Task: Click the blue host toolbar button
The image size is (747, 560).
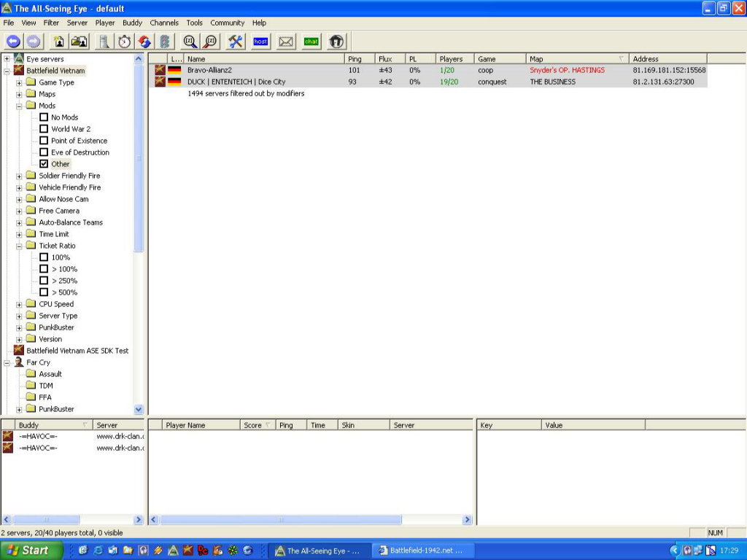Action: click(x=260, y=42)
